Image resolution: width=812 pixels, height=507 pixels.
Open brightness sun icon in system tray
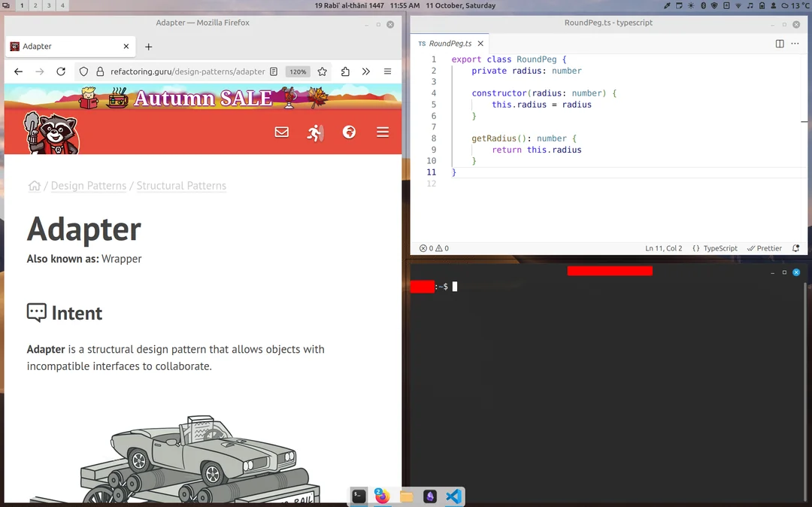[691, 6]
